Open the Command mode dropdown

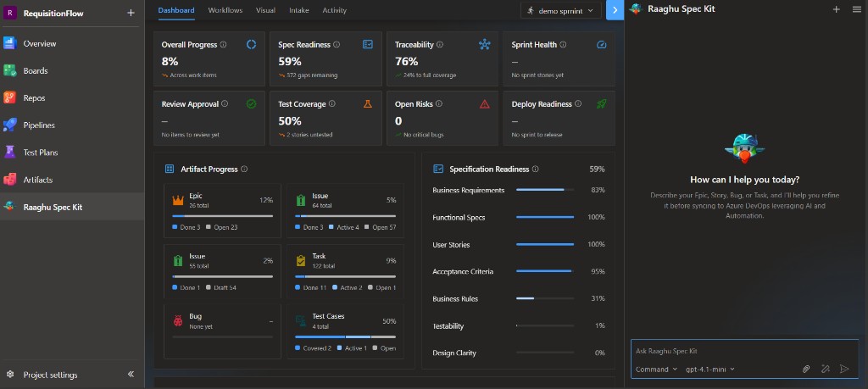click(x=656, y=369)
